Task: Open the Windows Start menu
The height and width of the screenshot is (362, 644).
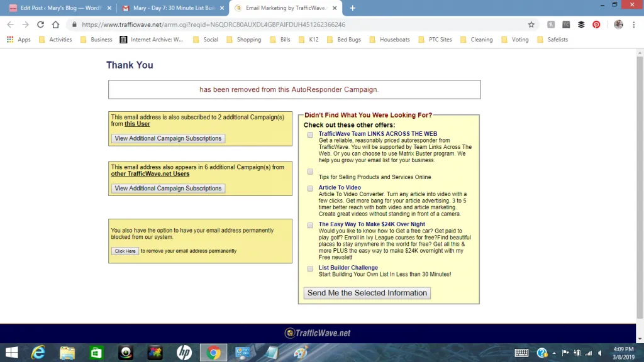Action: click(11, 353)
